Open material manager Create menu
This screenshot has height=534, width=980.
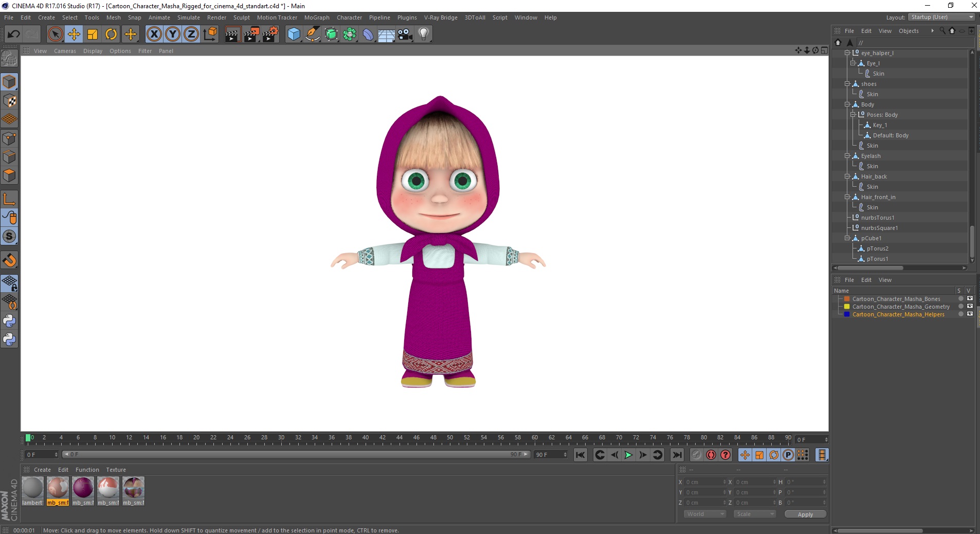click(x=42, y=470)
